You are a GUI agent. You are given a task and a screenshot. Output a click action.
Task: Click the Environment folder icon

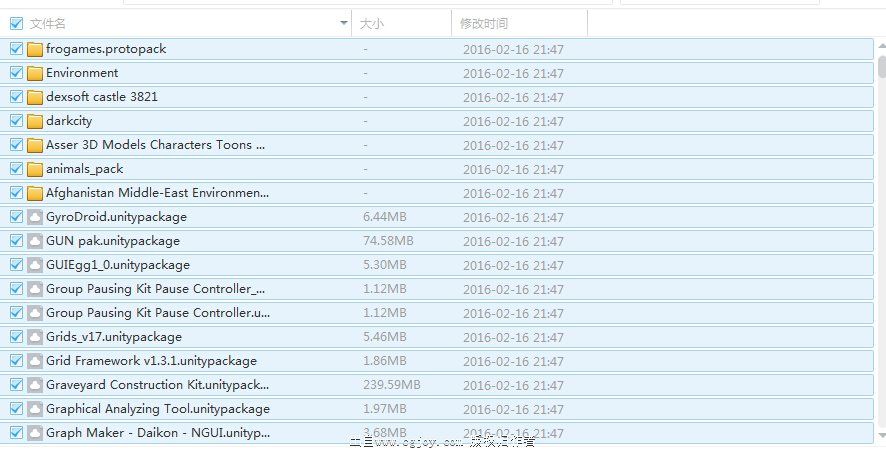(34, 73)
